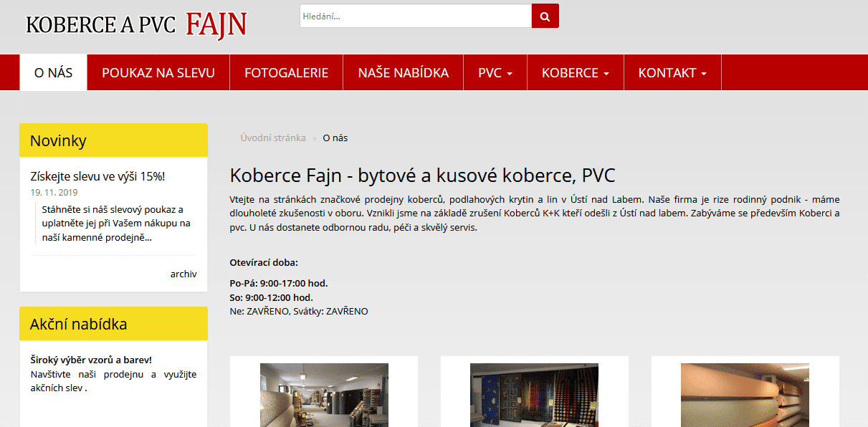This screenshot has height=427, width=868.
Task: Click the magnifier search button
Action: click(545, 16)
